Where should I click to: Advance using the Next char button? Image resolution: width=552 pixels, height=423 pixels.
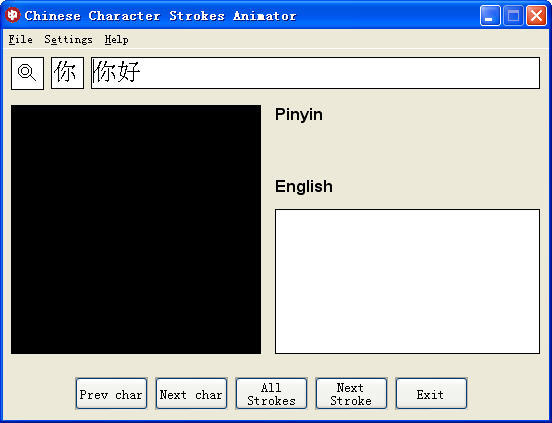coord(191,393)
